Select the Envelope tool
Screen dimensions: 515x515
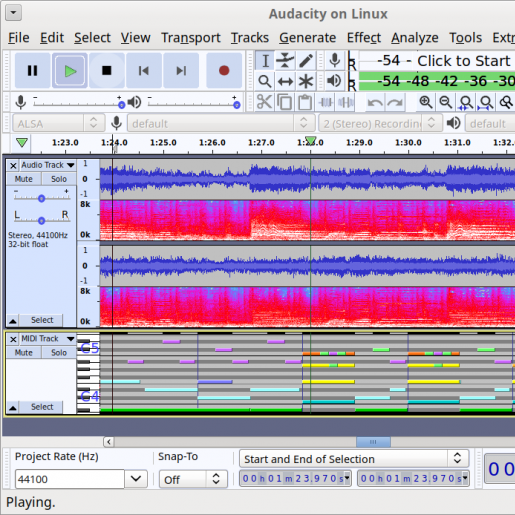285,61
